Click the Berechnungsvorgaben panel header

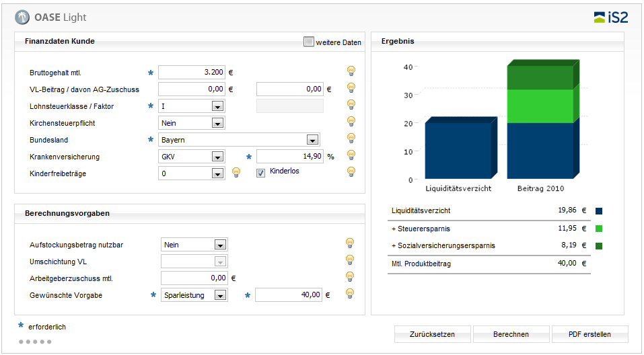pos(190,213)
